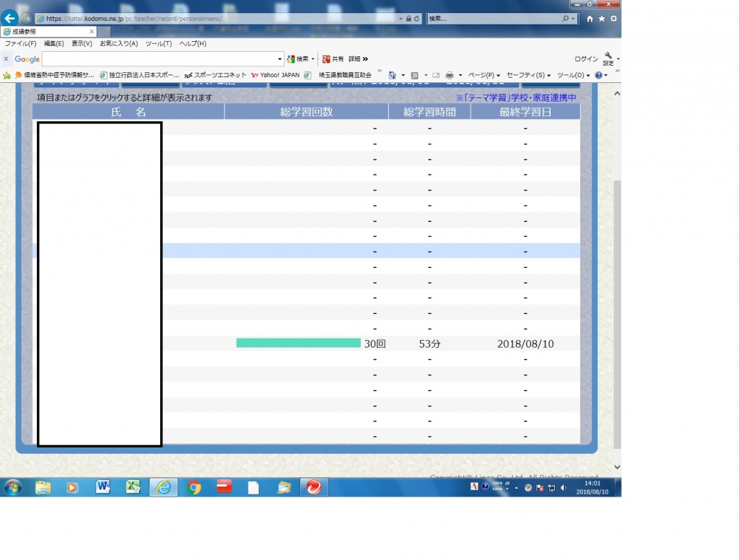Open Favorites with the star icon
The image size is (739, 560).
pos(602,19)
